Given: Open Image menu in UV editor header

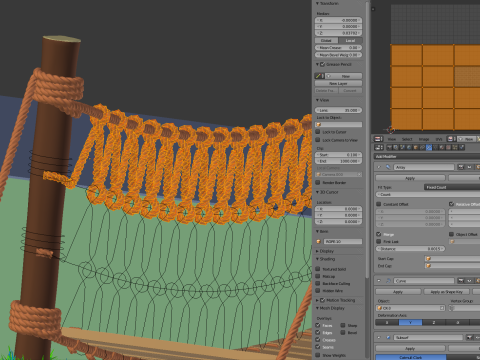Looking at the screenshot, I should (424, 139).
